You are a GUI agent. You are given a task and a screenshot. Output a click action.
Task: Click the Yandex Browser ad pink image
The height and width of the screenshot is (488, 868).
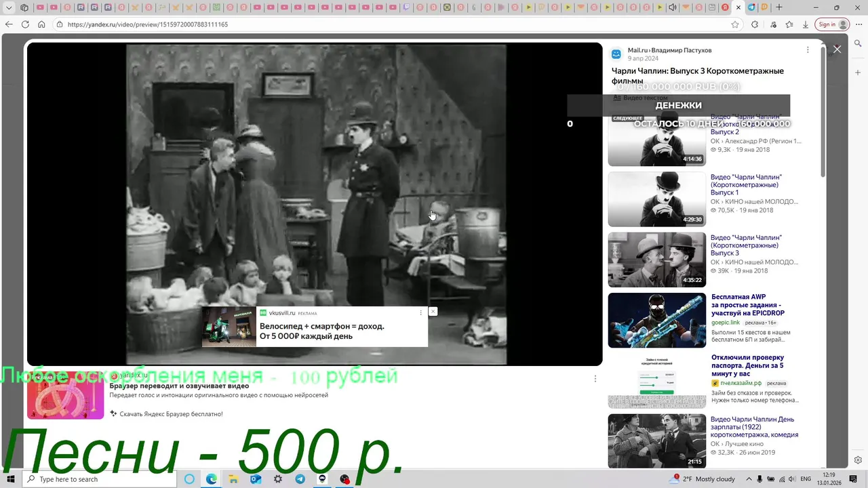[x=65, y=394]
